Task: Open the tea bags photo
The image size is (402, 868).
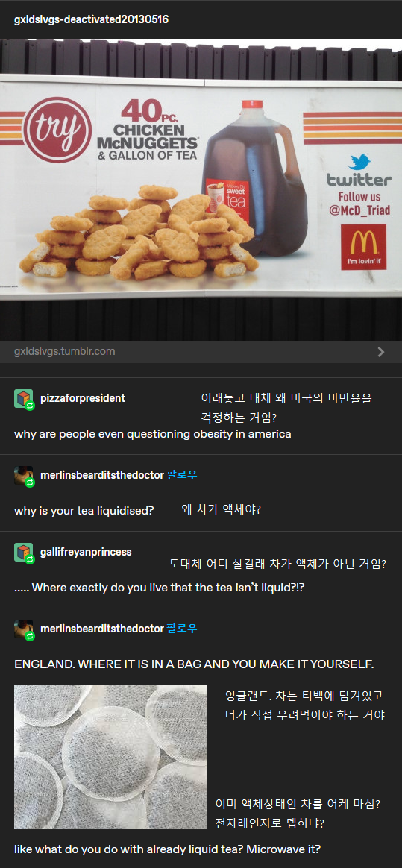Action: pyautogui.click(x=110, y=757)
